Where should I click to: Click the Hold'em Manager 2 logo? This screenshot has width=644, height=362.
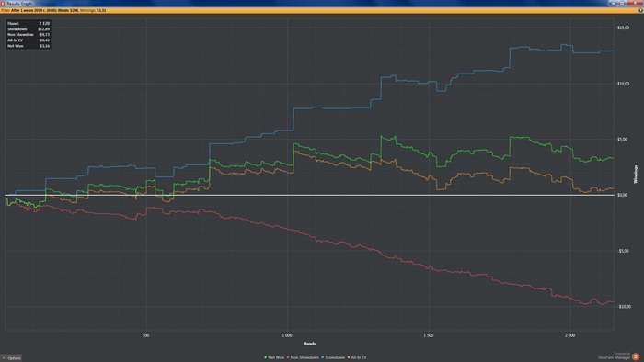pos(636,356)
